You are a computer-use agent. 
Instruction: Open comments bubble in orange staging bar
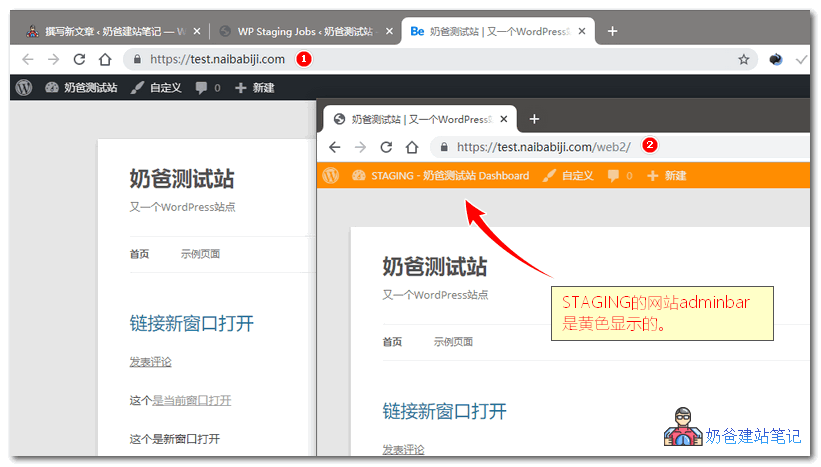point(619,175)
